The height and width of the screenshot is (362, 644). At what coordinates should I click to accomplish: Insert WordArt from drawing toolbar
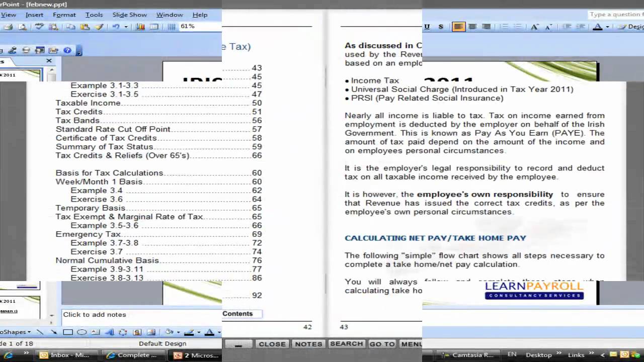tap(109, 332)
